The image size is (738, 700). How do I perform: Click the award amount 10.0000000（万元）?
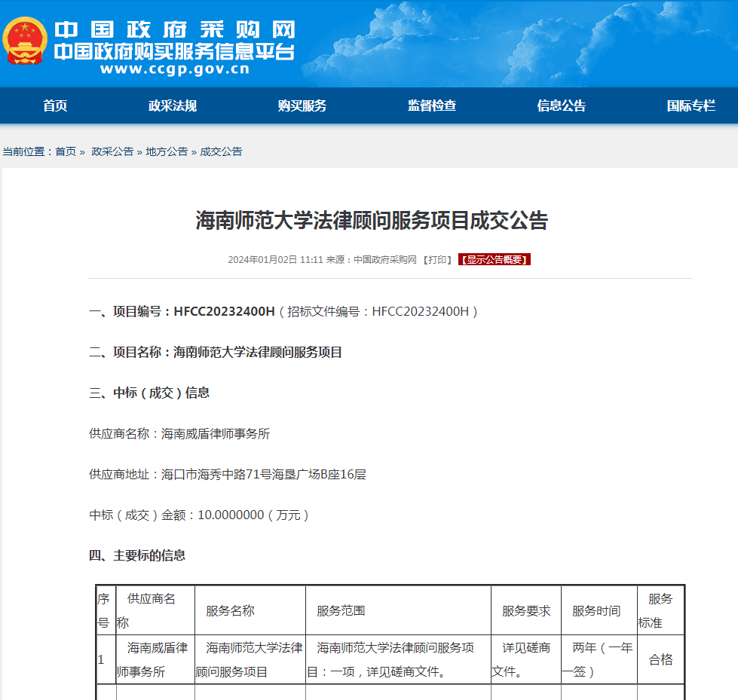tap(254, 515)
